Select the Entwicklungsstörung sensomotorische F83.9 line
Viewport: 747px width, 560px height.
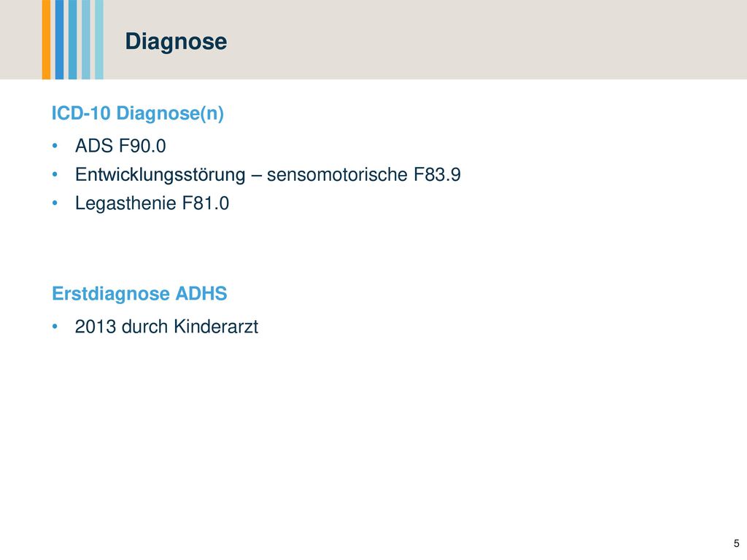coord(268,175)
